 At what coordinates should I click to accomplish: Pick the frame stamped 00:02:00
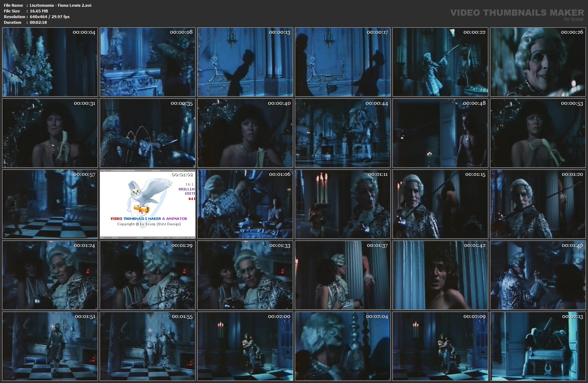(x=245, y=346)
